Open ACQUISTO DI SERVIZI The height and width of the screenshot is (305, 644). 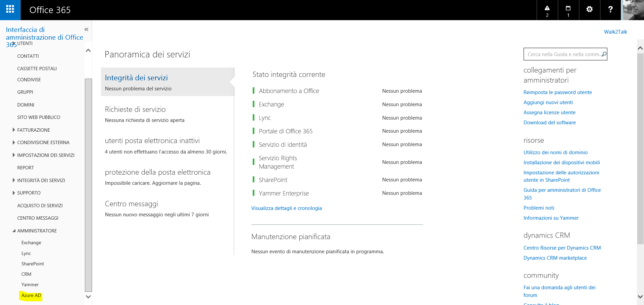click(x=40, y=206)
